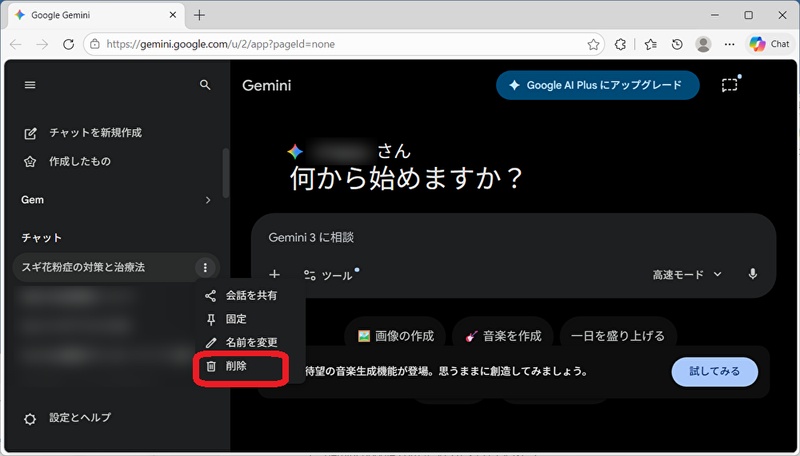Open browser Extensions puzzle icon
Viewport: 800px width, 456px height.
point(620,44)
